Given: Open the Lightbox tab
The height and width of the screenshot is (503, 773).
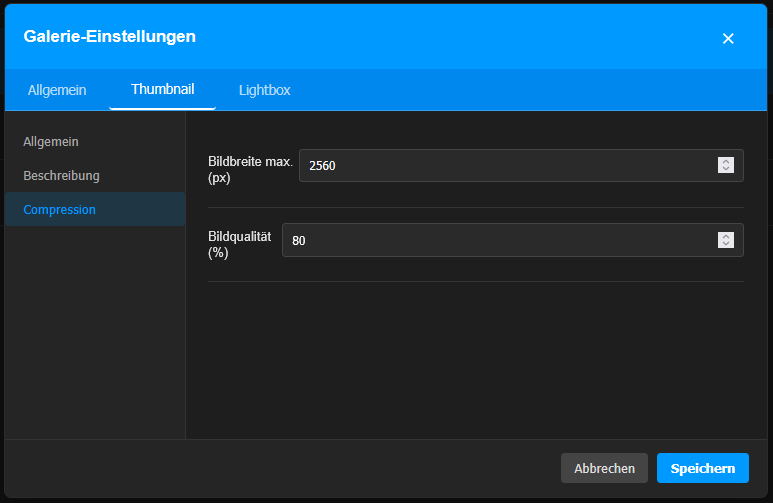Looking at the screenshot, I should [265, 90].
